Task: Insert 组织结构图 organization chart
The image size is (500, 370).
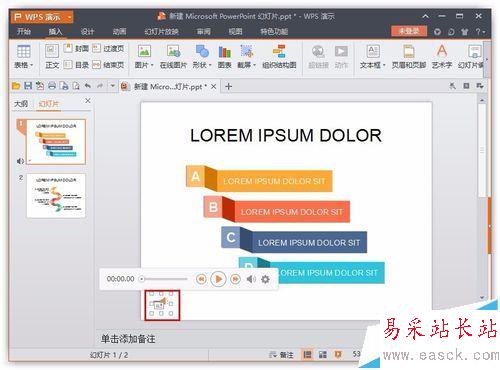Action: point(279,56)
